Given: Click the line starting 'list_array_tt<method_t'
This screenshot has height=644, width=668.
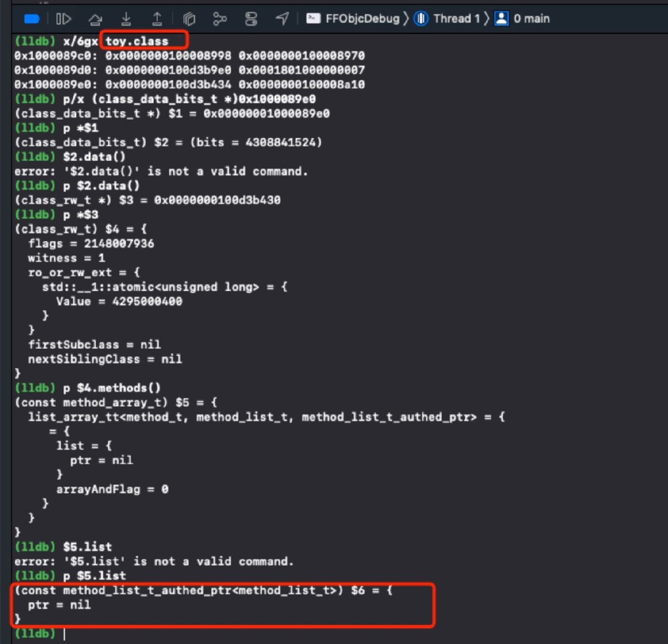Looking at the screenshot, I should [x=267, y=417].
